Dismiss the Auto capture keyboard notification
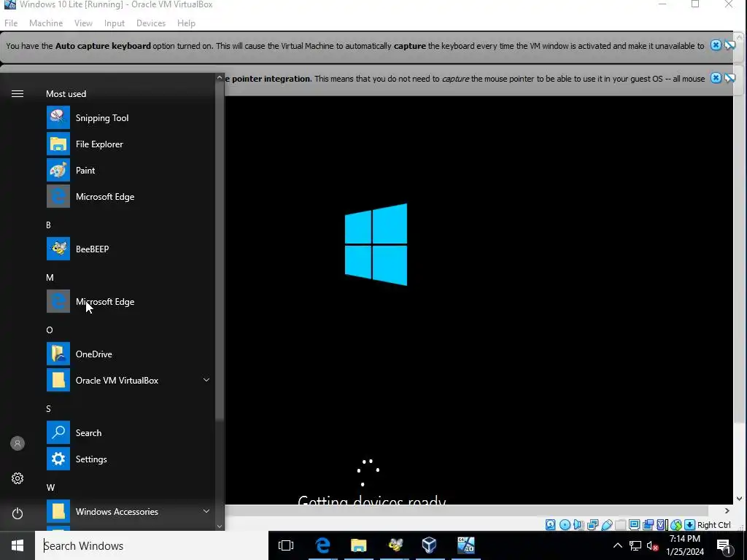Screen dimensions: 747x560 716,45
